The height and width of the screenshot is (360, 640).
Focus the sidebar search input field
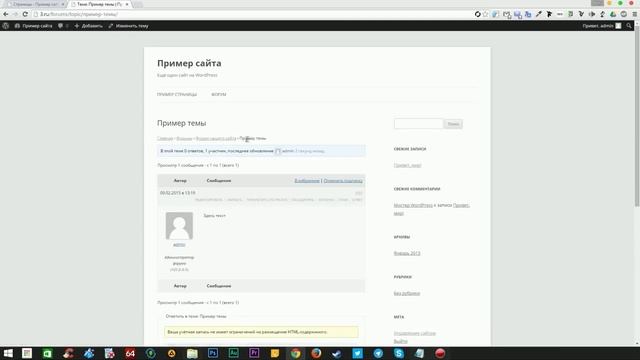418,124
